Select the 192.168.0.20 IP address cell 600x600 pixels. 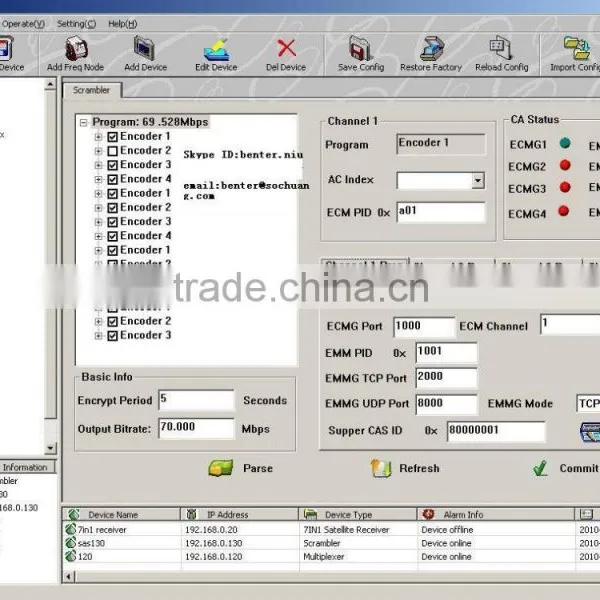pyautogui.click(x=211, y=530)
